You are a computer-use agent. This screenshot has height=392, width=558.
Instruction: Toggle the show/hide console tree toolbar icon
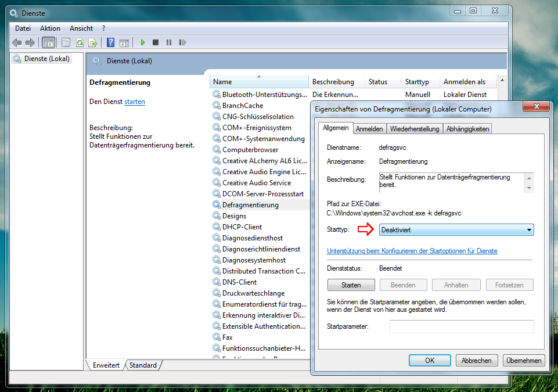click(48, 43)
